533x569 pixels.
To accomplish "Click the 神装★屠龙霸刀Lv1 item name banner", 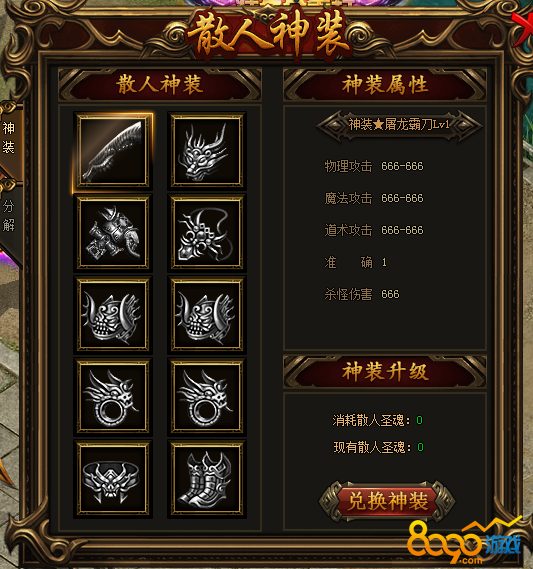I will tap(399, 125).
